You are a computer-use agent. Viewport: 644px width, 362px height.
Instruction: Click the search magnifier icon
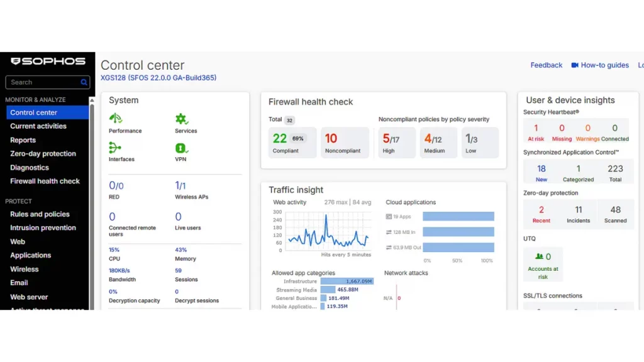click(84, 82)
